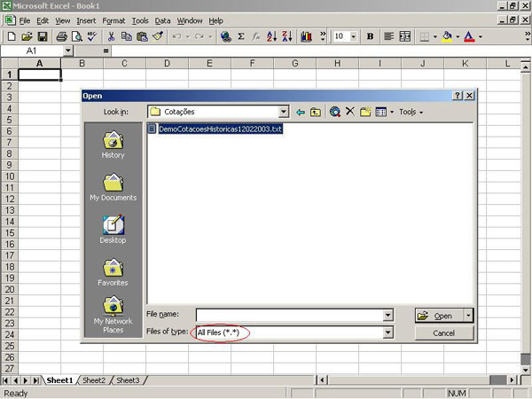This screenshot has width=532, height=399.
Task: Go up one folder level
Action: 316,112
